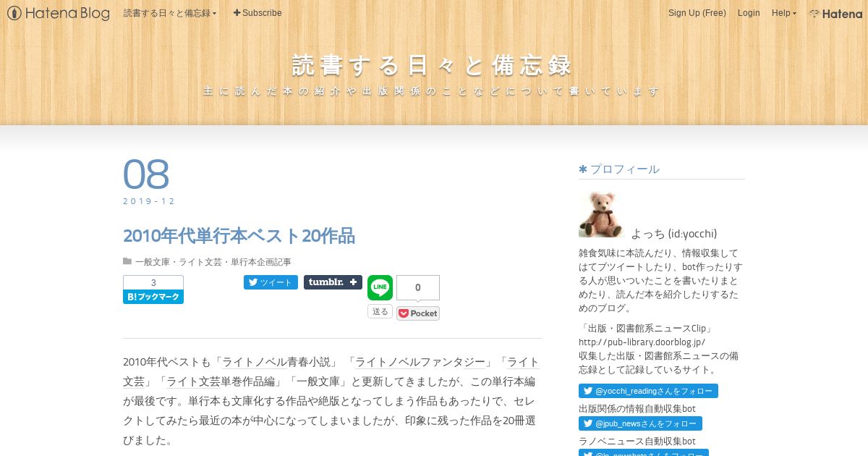Open category 一般文庫・ライト文芸・単行本企画記事
This screenshot has height=456, width=868.
(x=213, y=262)
